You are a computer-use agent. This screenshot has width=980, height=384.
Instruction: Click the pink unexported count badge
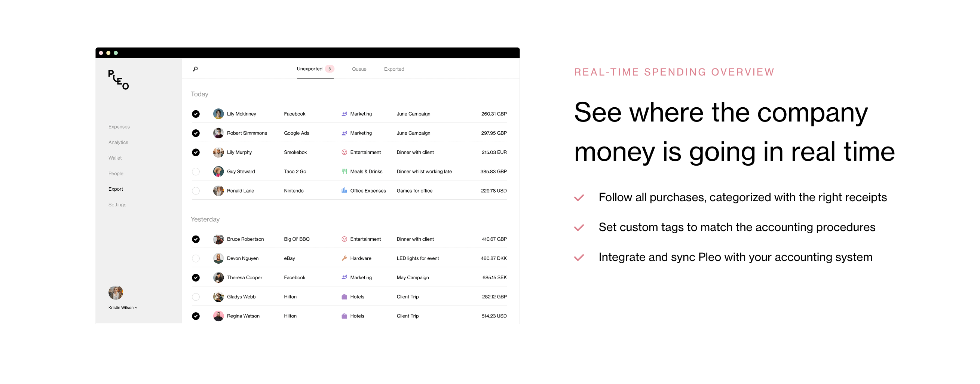coord(330,69)
